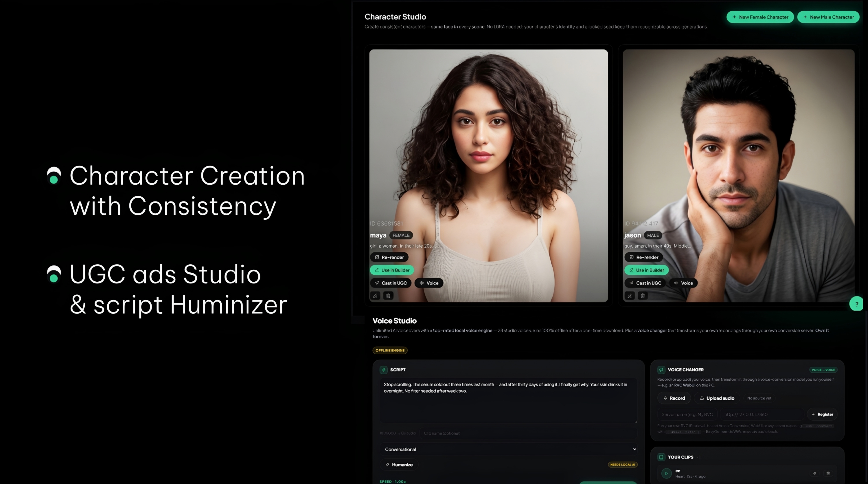
Task: Click the Clip name optional field
Action: coord(528,433)
